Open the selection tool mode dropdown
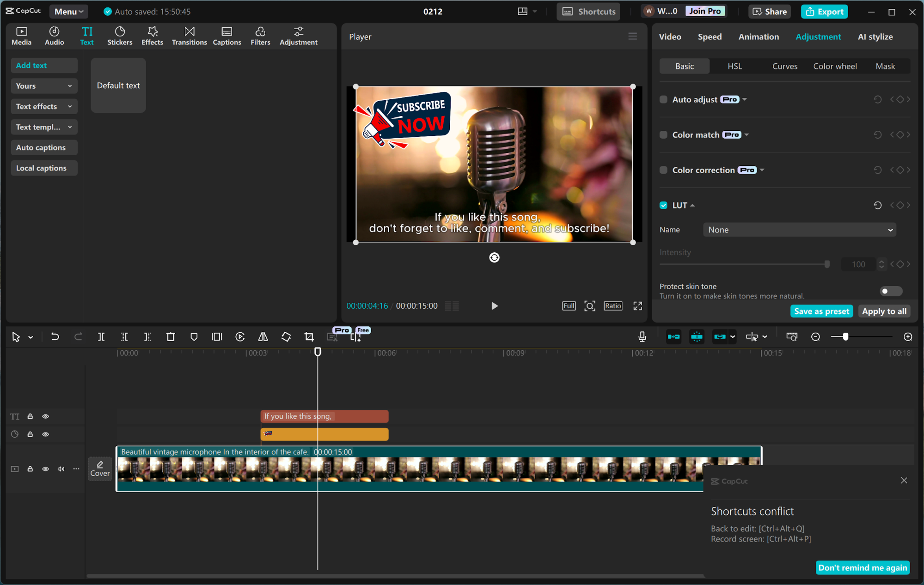The image size is (924, 585). [x=31, y=337]
